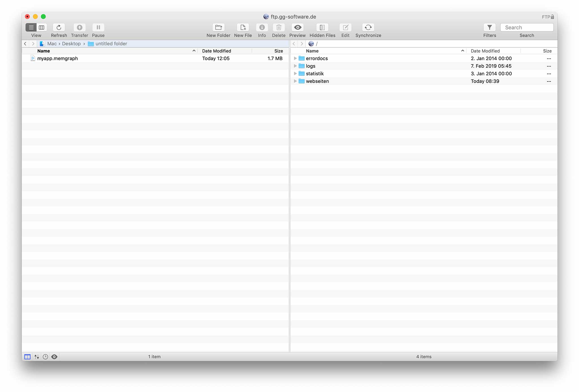Open the Info panel icon
Image resolution: width=579 pixels, height=392 pixels.
(x=262, y=27)
